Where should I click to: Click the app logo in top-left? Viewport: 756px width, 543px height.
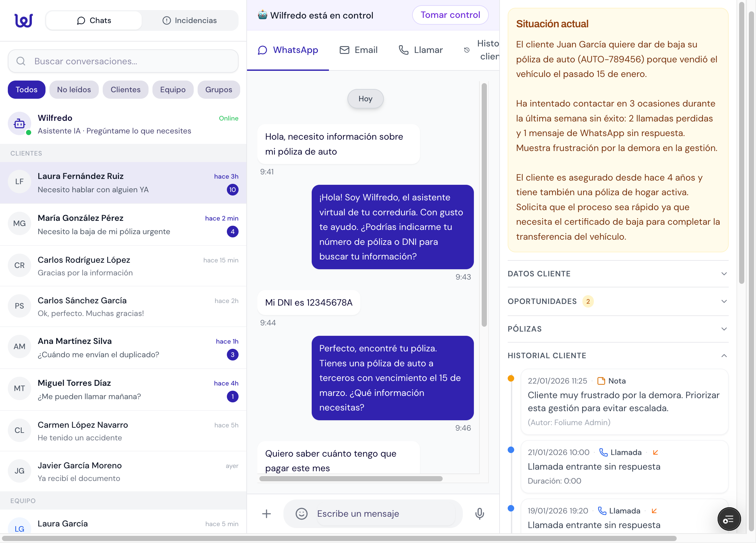click(23, 20)
